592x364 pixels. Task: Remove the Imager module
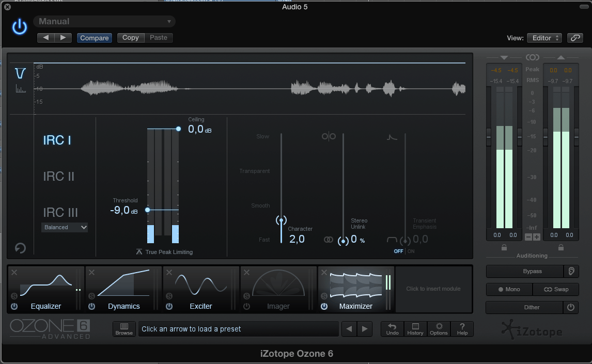(246, 272)
